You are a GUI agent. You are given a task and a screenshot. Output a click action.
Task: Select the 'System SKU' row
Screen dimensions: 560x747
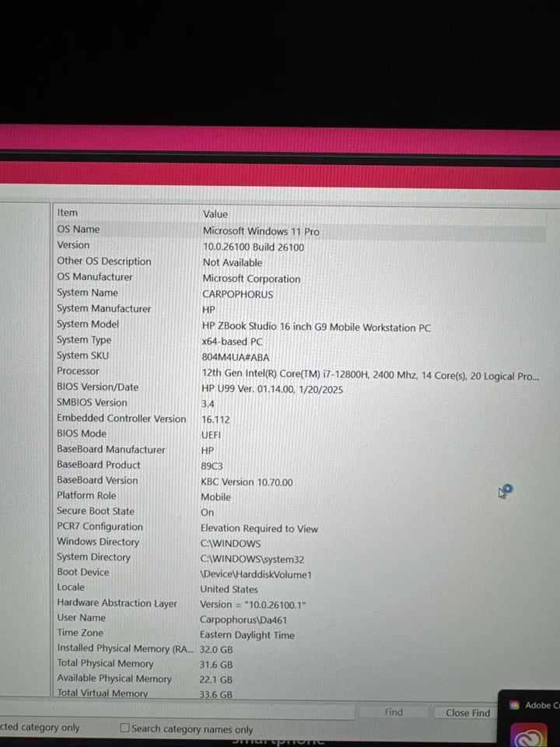[x=82, y=356]
